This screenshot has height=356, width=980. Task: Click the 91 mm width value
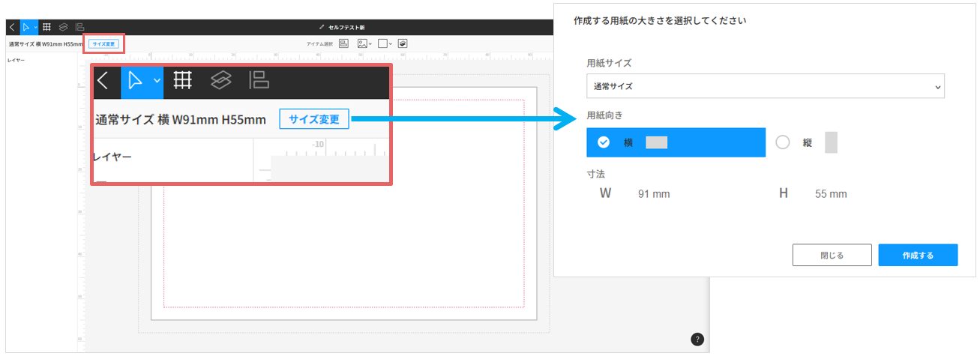pyautogui.click(x=654, y=194)
